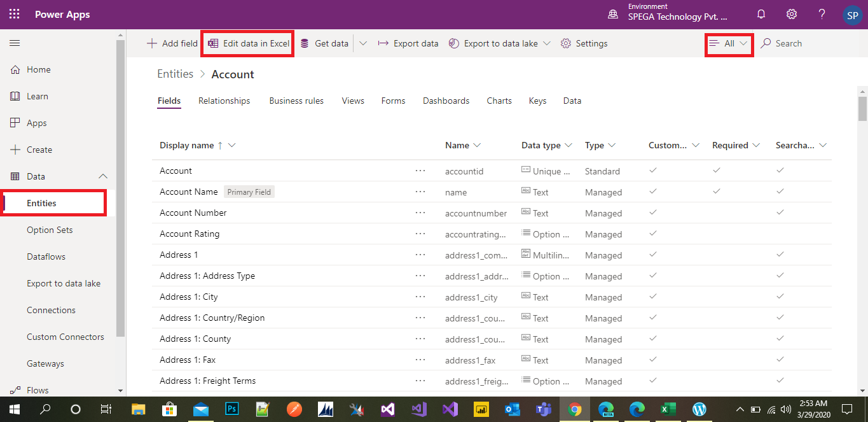Screen dimensions: 868x422
Task: Switch to the Relationships tab
Action: tap(224, 101)
